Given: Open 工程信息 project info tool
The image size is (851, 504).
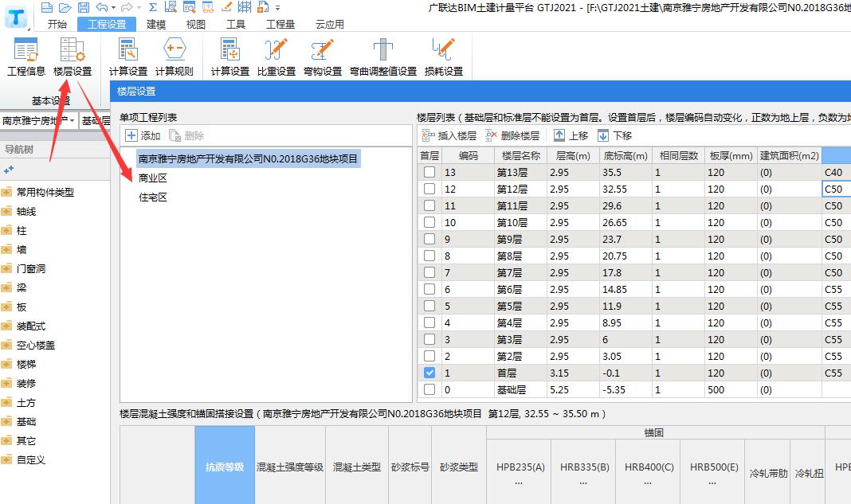Looking at the screenshot, I should [x=26, y=57].
